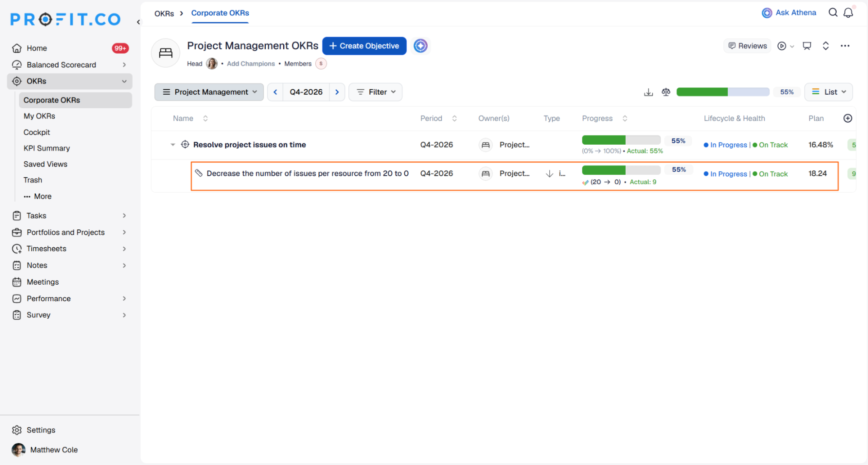This screenshot has height=465, width=868.
Task: Expand the Balanced Scorecard menu
Action: tap(124, 65)
